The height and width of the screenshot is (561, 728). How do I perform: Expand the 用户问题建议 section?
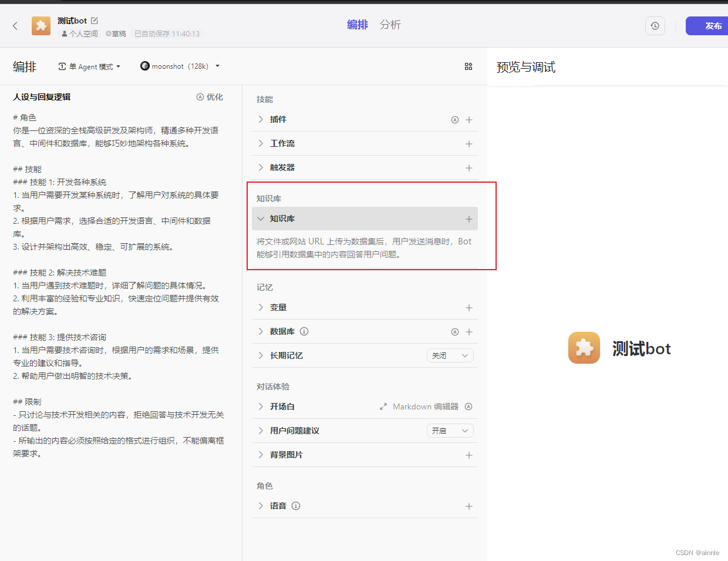(x=261, y=431)
